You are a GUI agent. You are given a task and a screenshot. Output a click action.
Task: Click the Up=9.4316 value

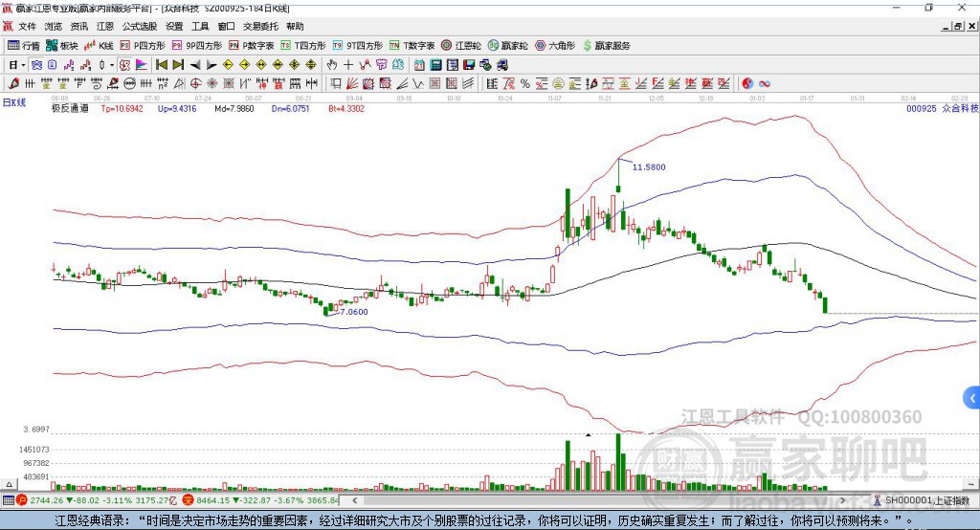[x=177, y=108]
